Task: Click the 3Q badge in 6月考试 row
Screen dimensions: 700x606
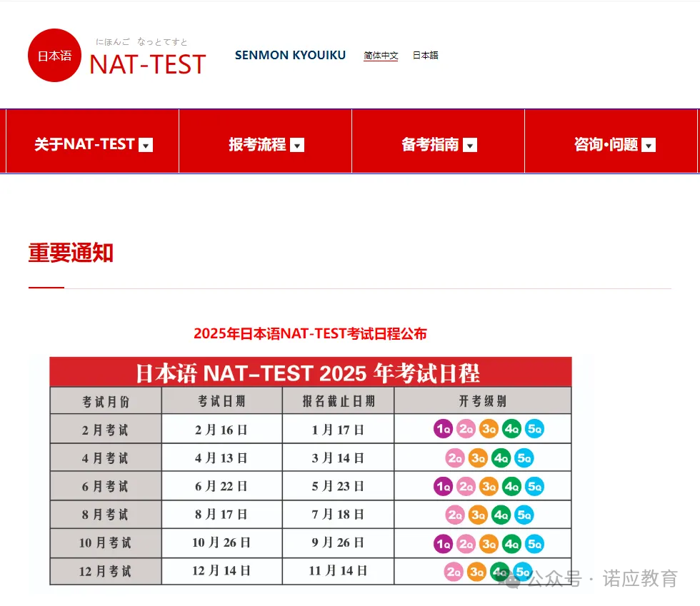Action: coord(489,486)
